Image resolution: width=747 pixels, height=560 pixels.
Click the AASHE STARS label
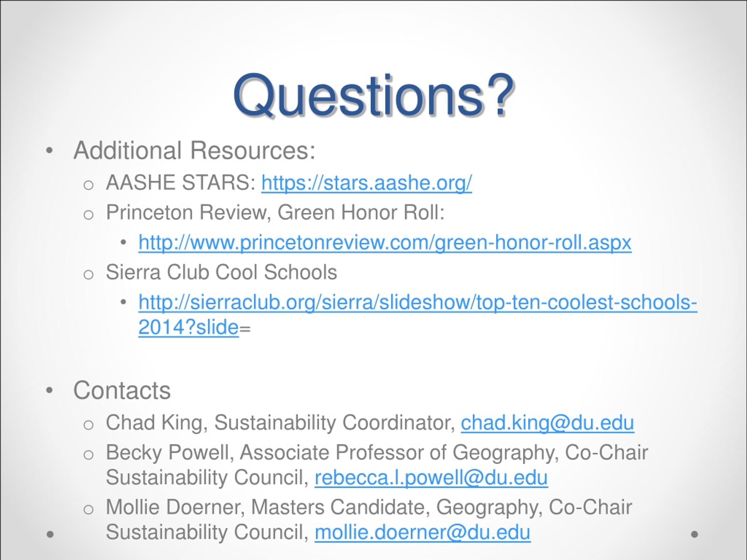point(181,183)
